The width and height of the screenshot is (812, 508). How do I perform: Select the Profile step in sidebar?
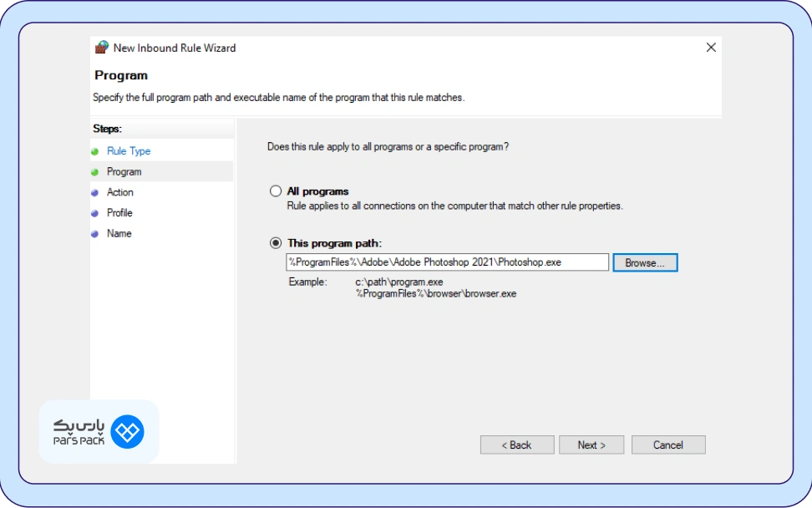119,213
